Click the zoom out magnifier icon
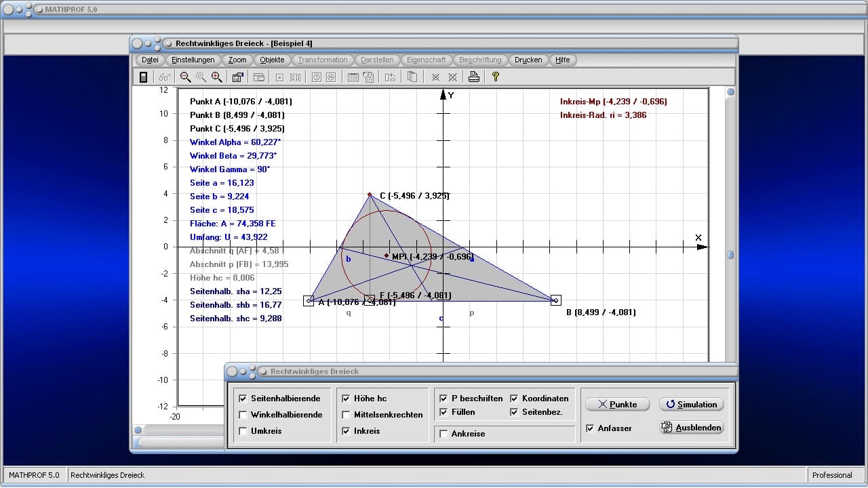This screenshot has height=488, width=868. click(x=185, y=77)
